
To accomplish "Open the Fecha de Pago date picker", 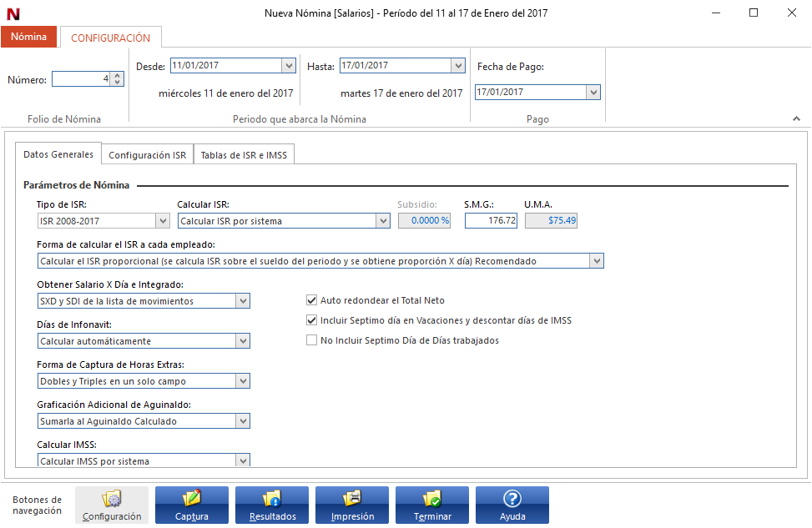I will [x=593, y=93].
